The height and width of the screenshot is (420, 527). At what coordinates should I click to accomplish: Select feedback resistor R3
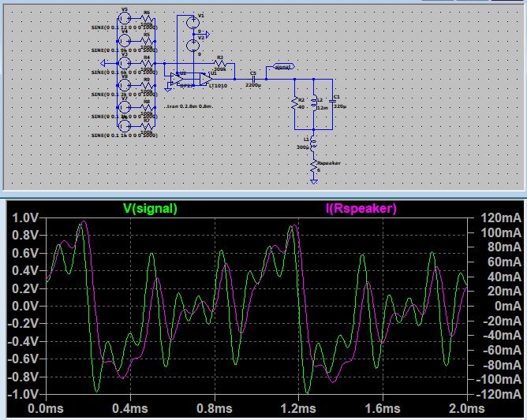220,63
